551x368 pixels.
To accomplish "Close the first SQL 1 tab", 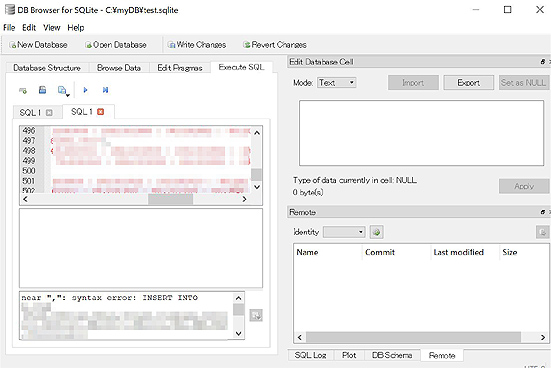I will tap(49, 112).
